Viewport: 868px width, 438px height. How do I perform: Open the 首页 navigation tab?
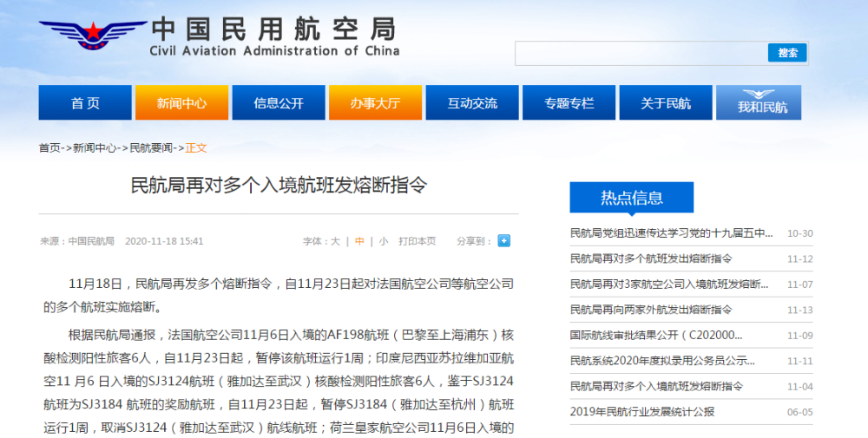tap(85, 103)
